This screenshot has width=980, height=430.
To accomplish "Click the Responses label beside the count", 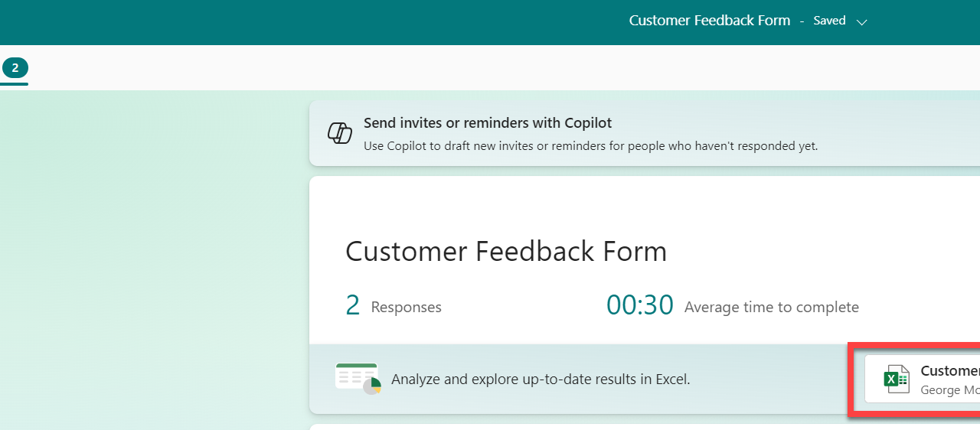I will click(406, 308).
